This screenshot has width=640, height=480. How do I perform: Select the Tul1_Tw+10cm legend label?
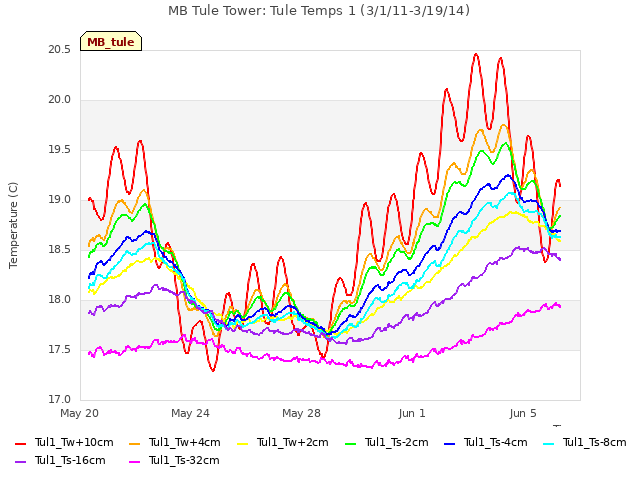pos(74,442)
